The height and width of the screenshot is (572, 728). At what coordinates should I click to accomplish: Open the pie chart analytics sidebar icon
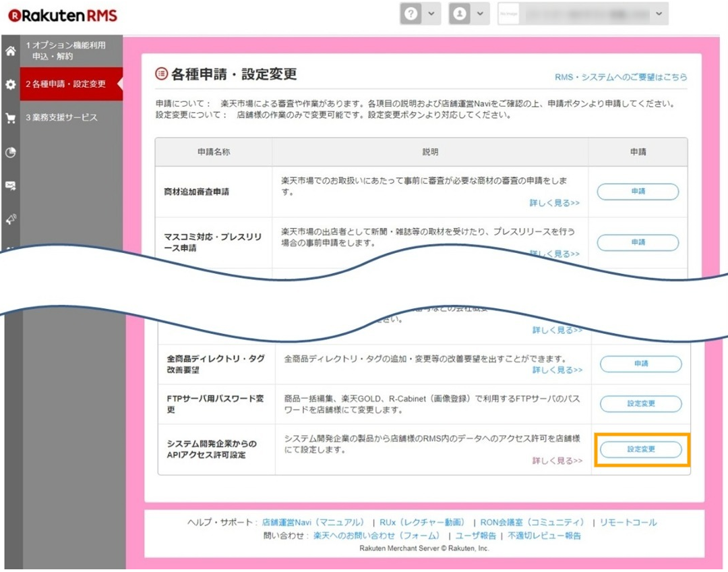click(10, 152)
